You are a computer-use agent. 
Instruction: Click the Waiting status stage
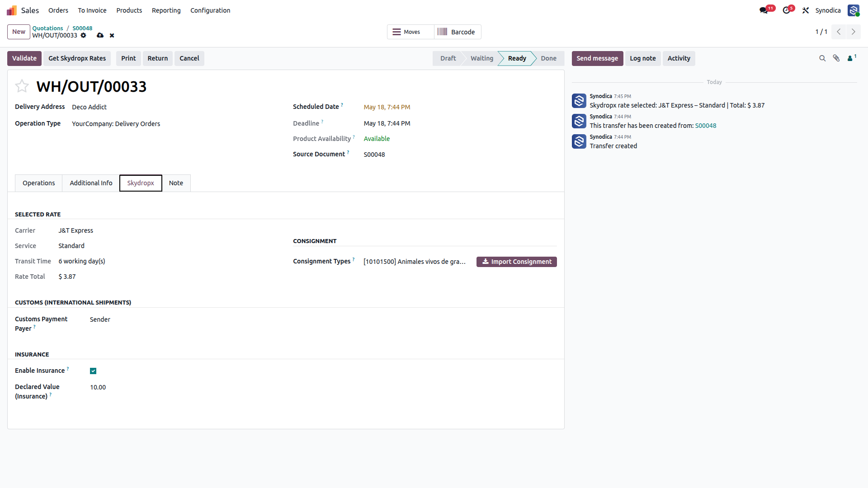[481, 58]
